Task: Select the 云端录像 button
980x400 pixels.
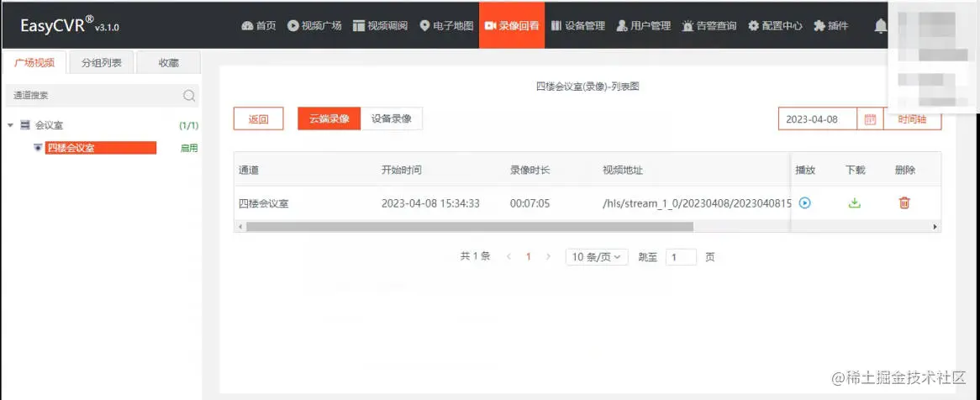Action: (x=329, y=118)
